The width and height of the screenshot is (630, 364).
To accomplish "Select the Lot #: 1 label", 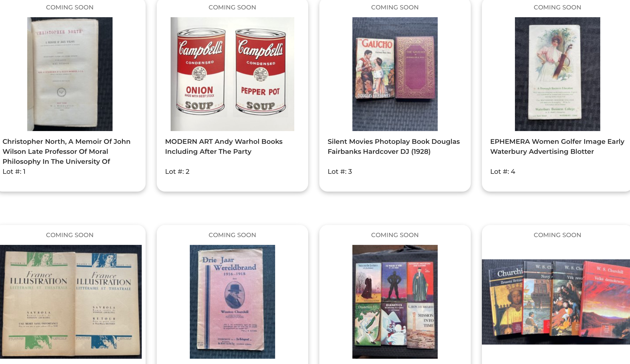I will [14, 172].
